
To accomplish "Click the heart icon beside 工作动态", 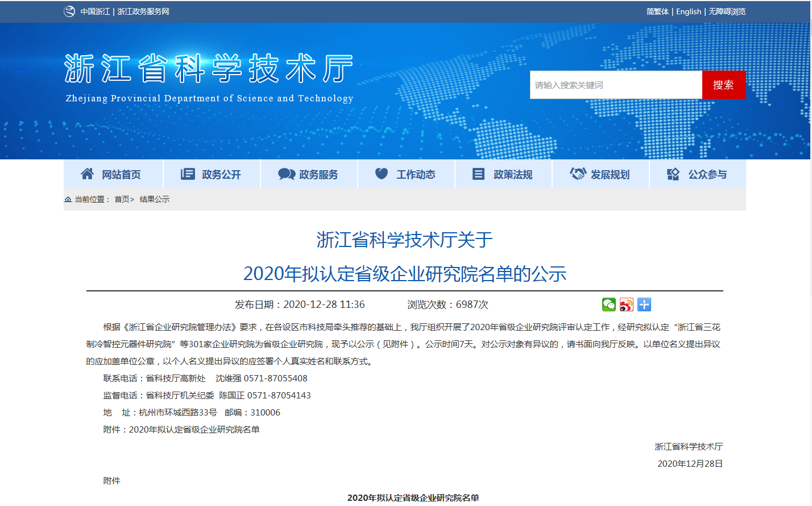I will 382,174.
